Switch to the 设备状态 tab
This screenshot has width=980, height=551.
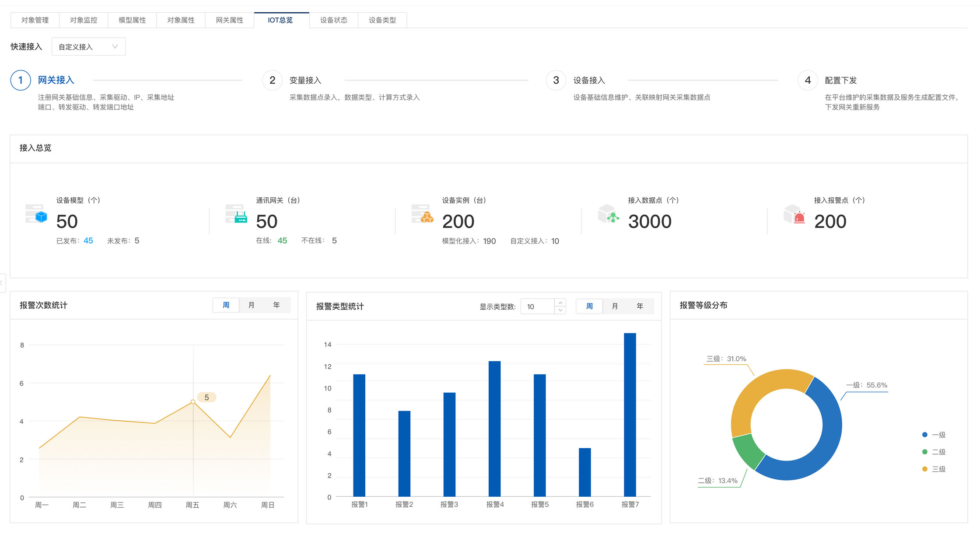pyautogui.click(x=333, y=20)
